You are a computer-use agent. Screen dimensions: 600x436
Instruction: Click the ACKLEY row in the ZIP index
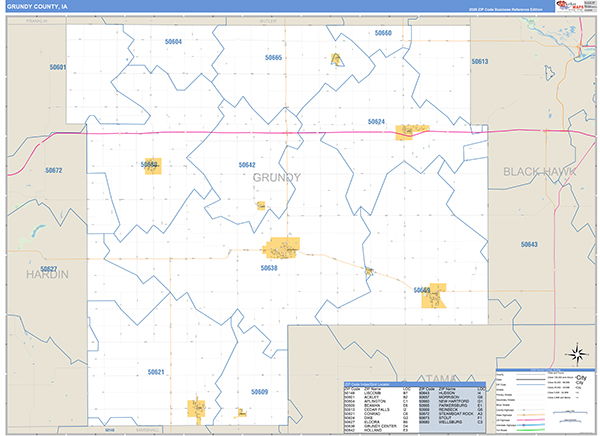[382, 397]
